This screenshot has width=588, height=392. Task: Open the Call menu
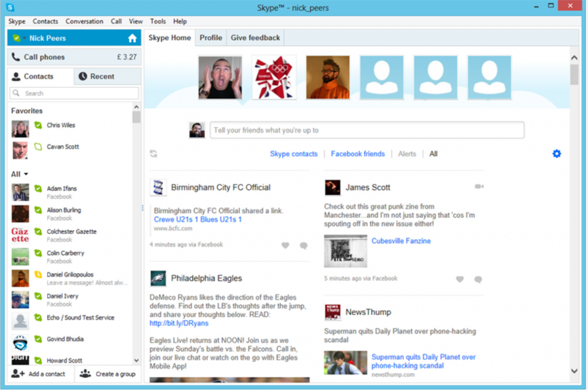click(116, 21)
